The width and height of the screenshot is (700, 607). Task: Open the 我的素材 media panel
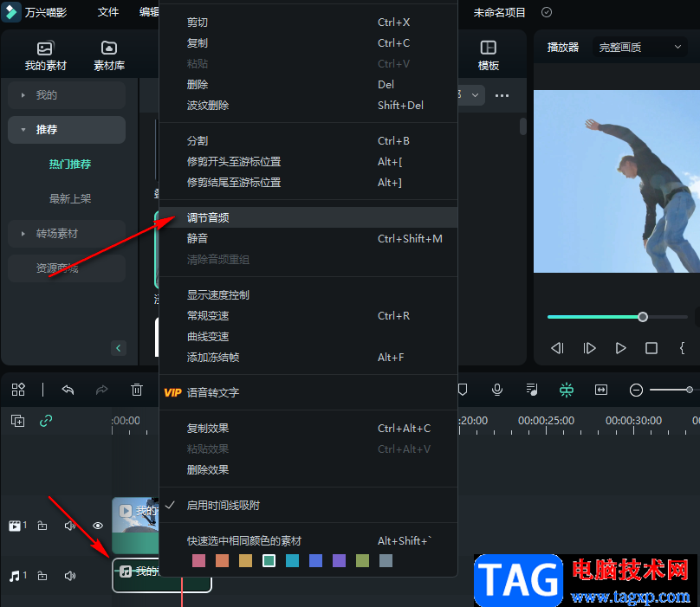45,55
